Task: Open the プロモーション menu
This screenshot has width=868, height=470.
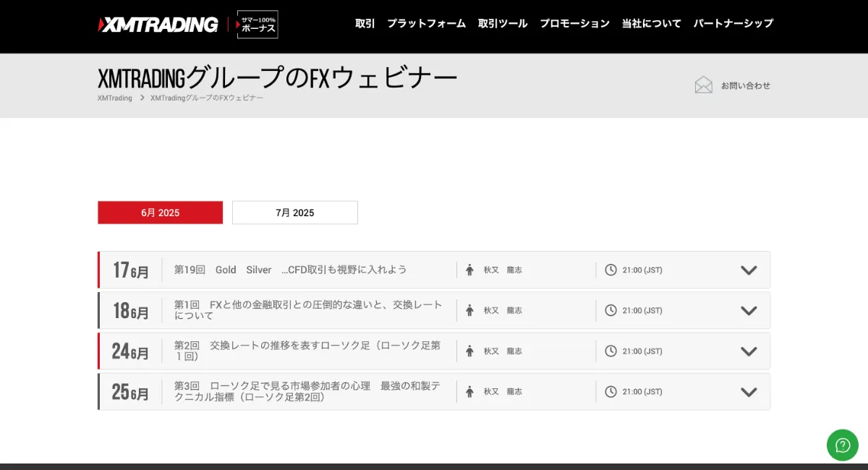Action: pyautogui.click(x=574, y=24)
